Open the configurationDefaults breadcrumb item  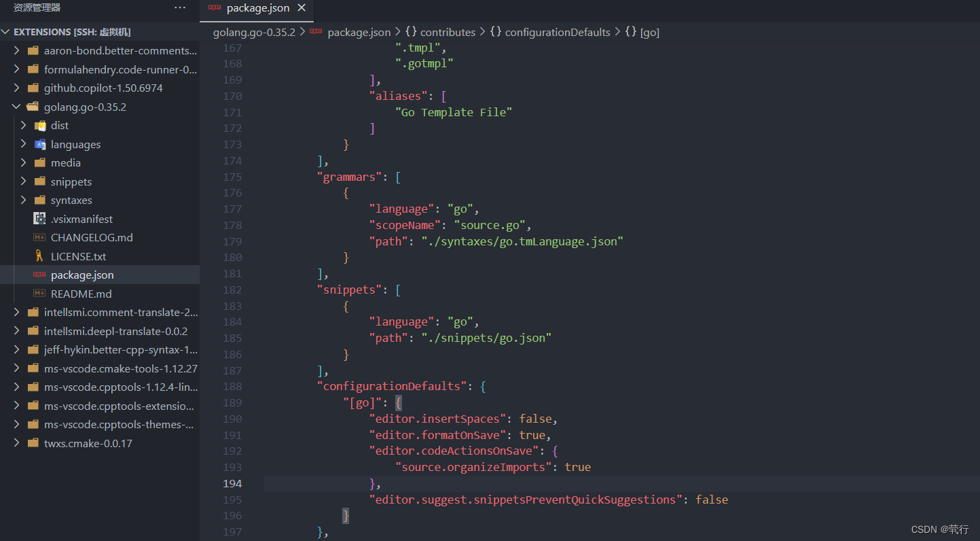click(558, 32)
